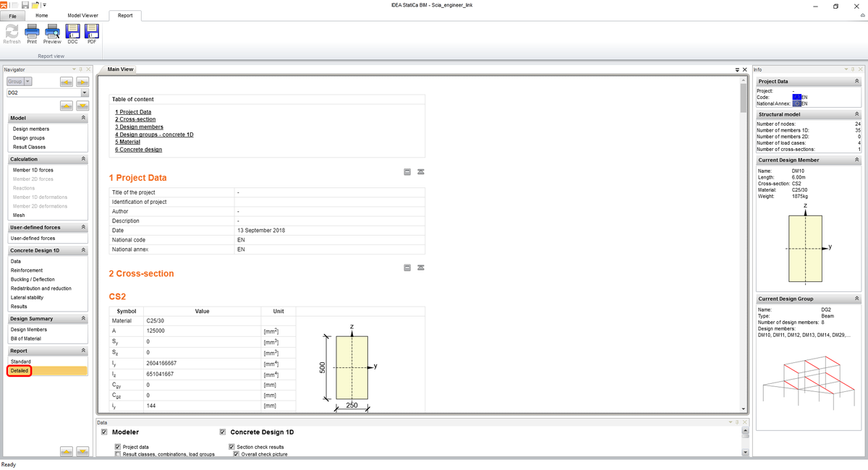Open the Preview report icon
The height and width of the screenshot is (470, 868).
[51, 33]
